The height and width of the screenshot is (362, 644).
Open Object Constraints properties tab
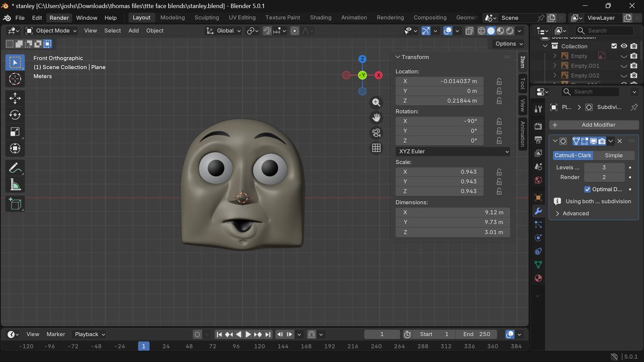tap(538, 252)
